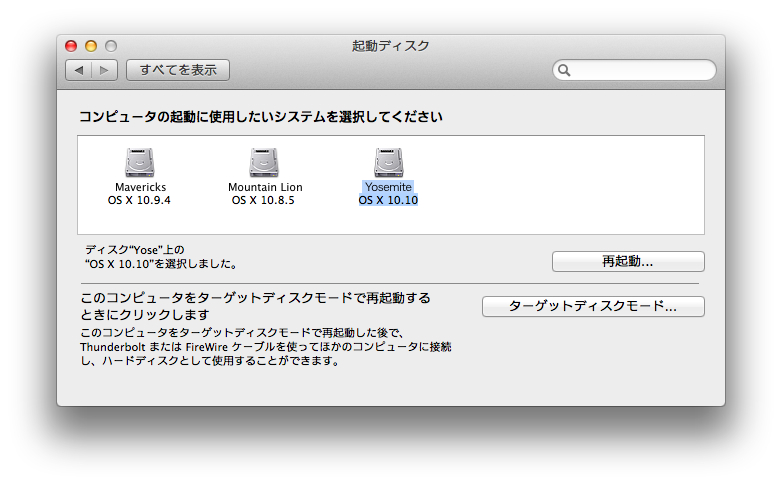Click the highlighted OS X 10.10 text

tap(389, 200)
